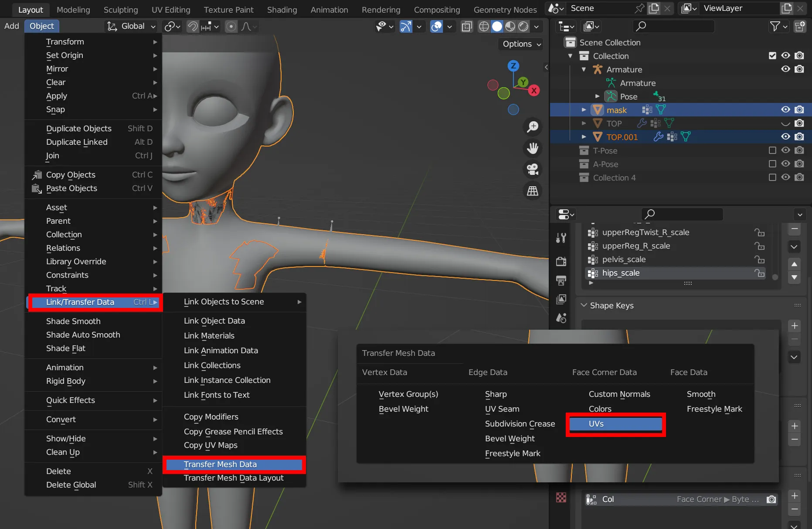Select solid viewport shading icon

[497, 27]
